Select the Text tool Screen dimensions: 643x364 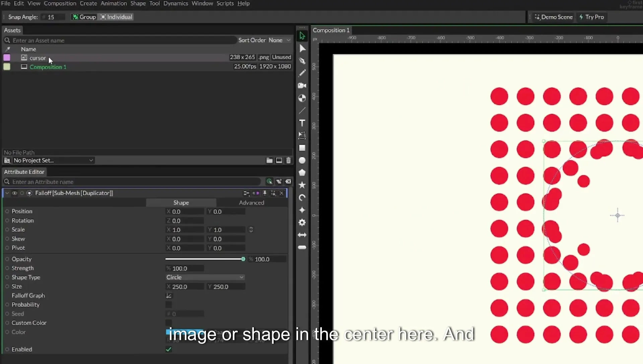(x=302, y=123)
